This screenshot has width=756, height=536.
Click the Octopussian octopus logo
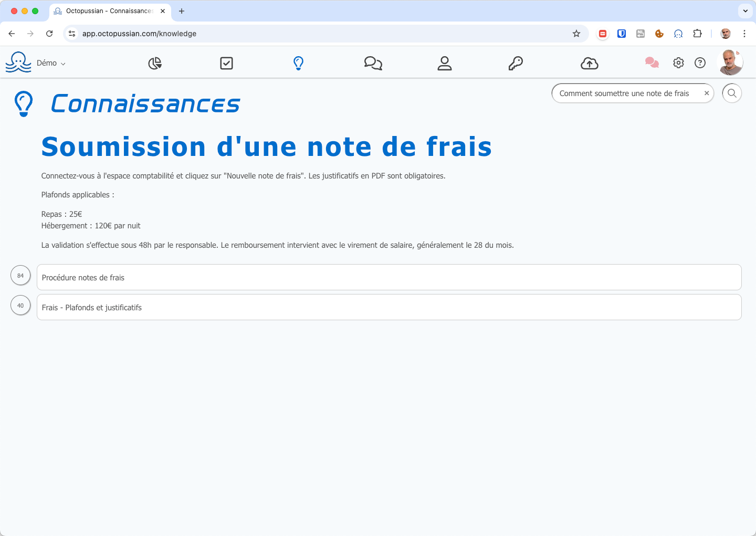click(x=18, y=62)
